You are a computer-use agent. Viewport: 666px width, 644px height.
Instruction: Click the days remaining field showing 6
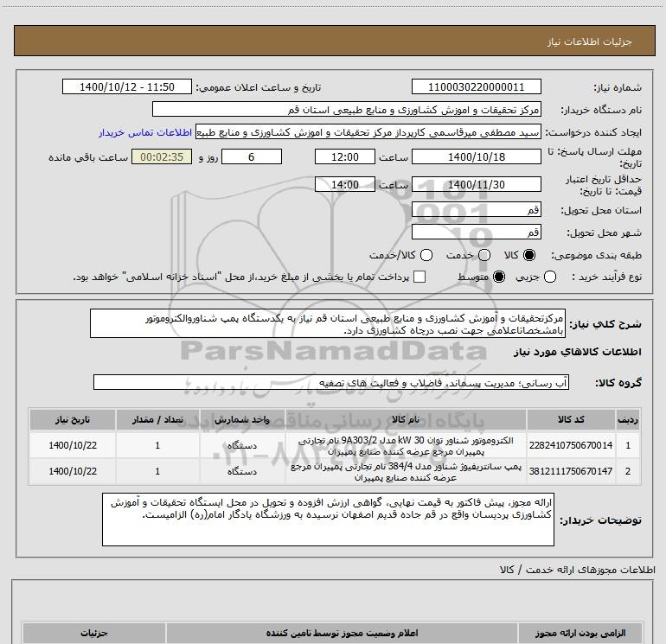pyautogui.click(x=252, y=157)
